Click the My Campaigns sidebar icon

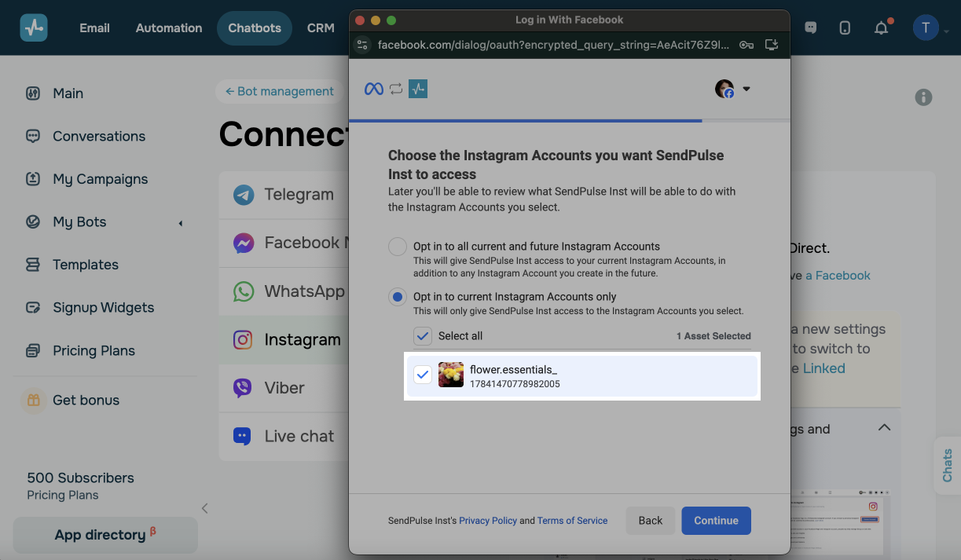[33, 179]
